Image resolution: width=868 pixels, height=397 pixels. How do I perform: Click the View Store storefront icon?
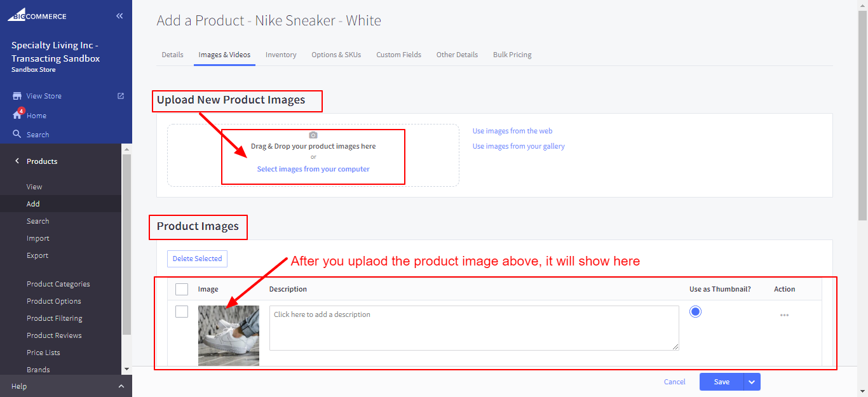coord(17,96)
